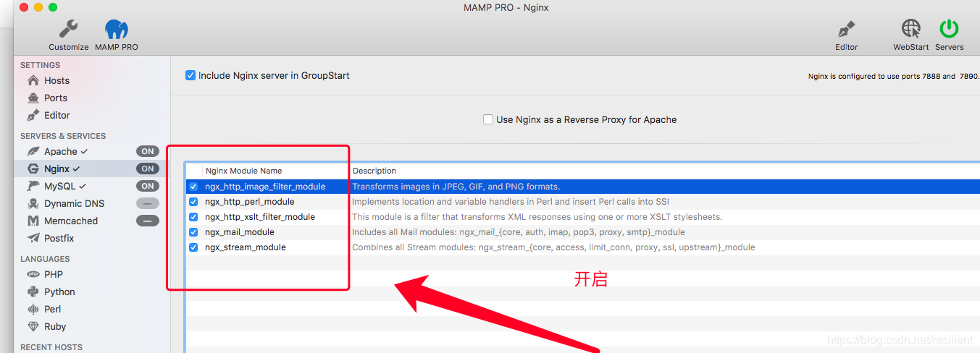Click the Postfix paper plane icon
The height and width of the screenshot is (353, 980).
tap(33, 238)
